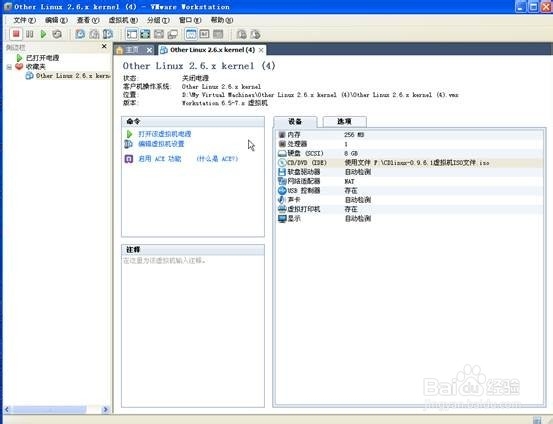Click the 8 GB hard disk value
The width and height of the screenshot is (553, 424).
pyautogui.click(x=351, y=153)
